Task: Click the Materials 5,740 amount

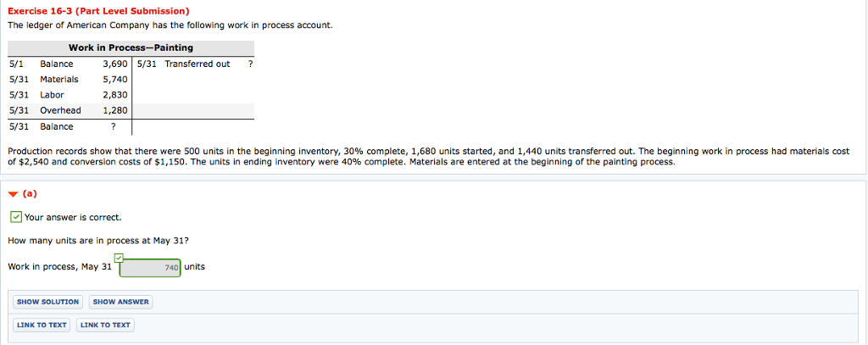Action: coord(114,79)
